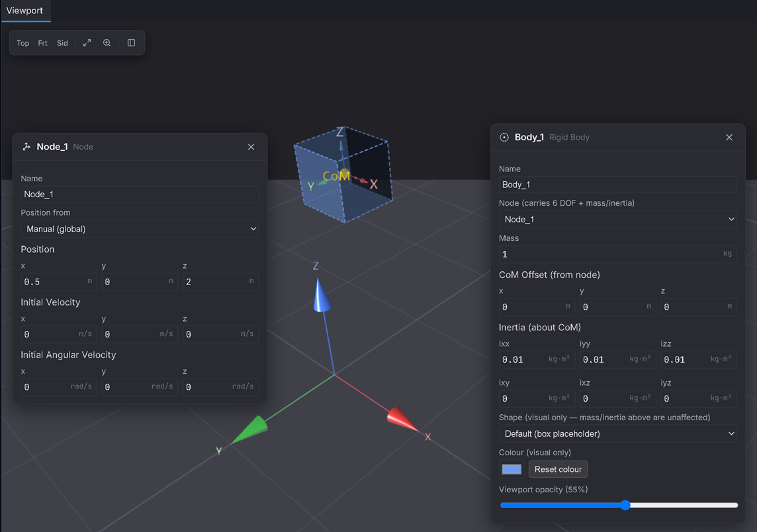Screen dimensions: 757x532
Task: Edit inertia ixz value
Action: click(617, 398)
